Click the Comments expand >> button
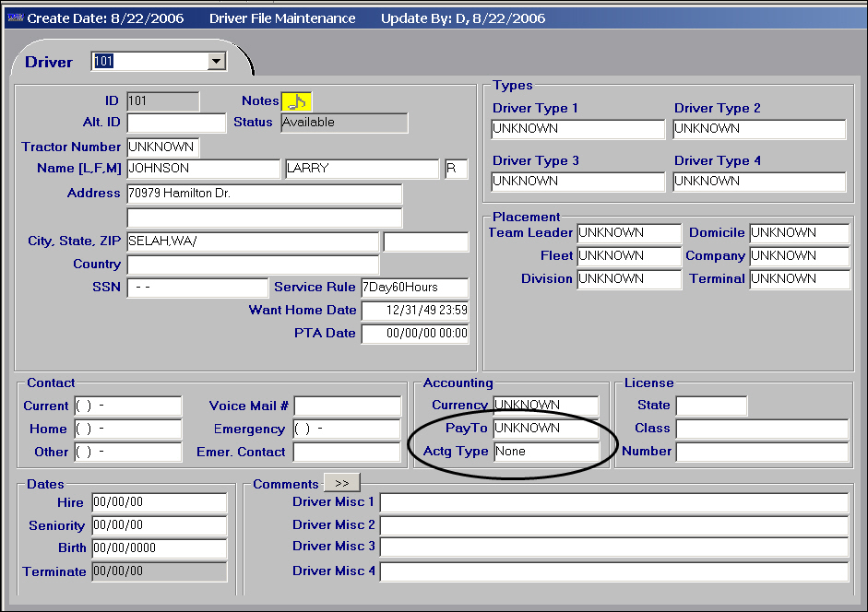This screenshot has width=868, height=612. [x=341, y=483]
